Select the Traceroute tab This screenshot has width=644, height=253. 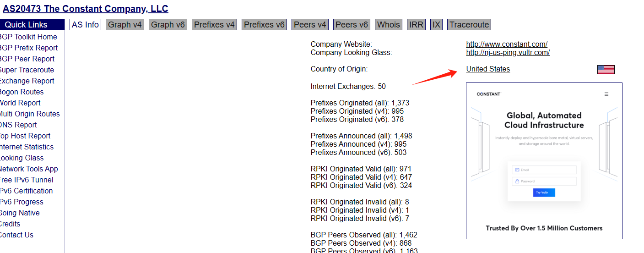[x=469, y=25]
